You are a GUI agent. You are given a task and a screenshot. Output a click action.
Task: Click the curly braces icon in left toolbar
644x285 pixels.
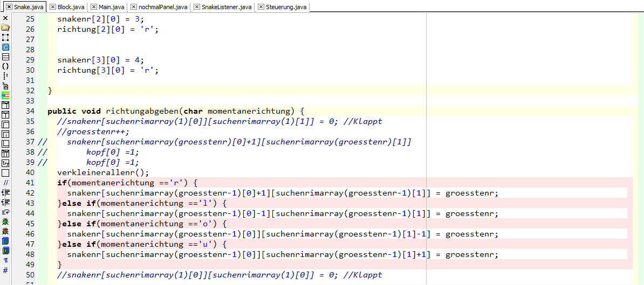tap(5, 66)
